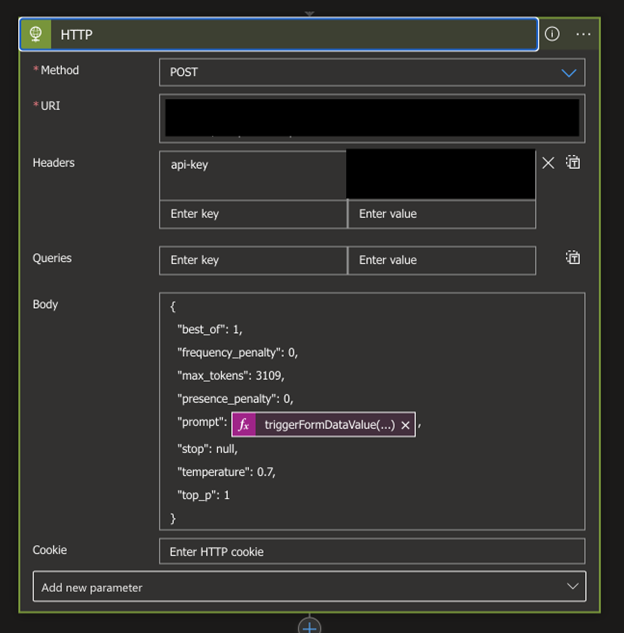Select the api-key header key field
The image size is (624, 633).
pyautogui.click(x=252, y=175)
